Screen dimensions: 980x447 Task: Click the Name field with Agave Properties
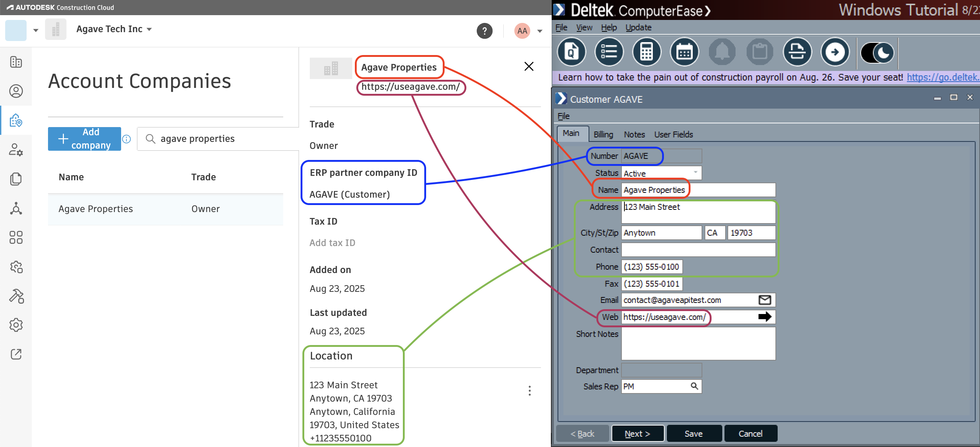pos(698,190)
